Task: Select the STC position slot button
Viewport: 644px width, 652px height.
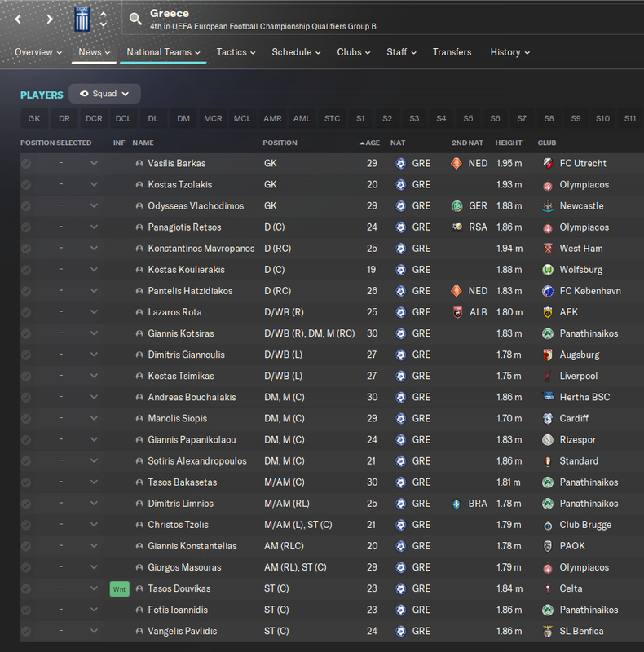Action: click(332, 118)
